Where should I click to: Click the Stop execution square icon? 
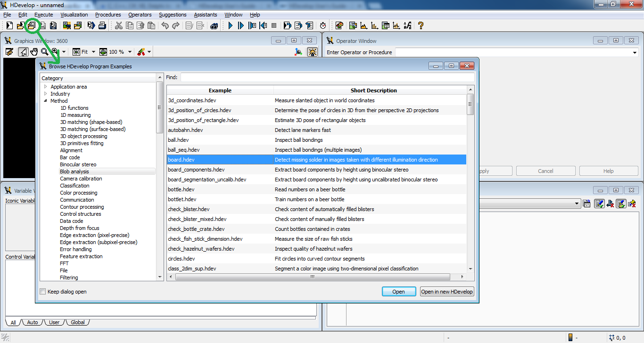point(274,25)
